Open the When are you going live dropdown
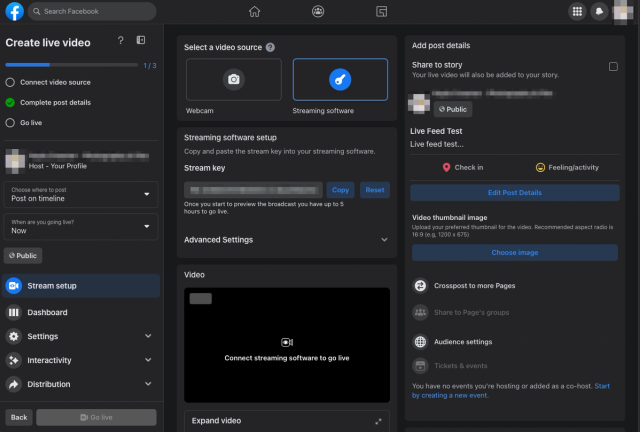Viewport: 640px width, 432px height. 81,227
